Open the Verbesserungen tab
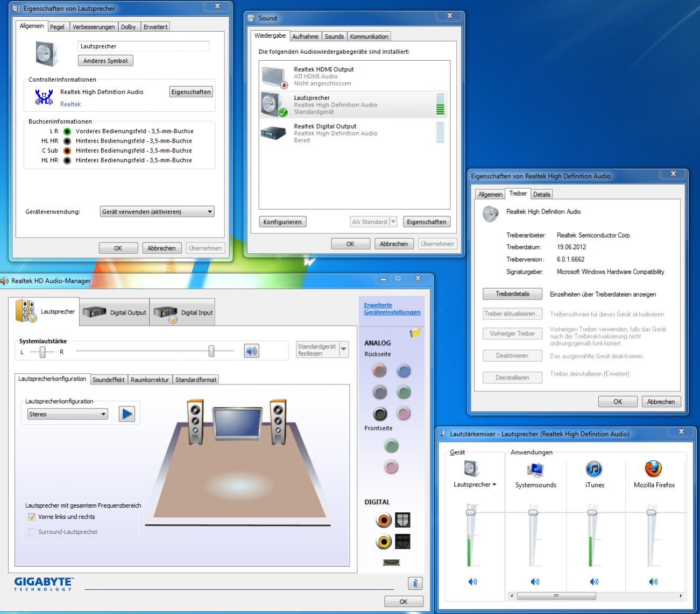Screen dimensions: 700x614 pyautogui.click(x=94, y=27)
